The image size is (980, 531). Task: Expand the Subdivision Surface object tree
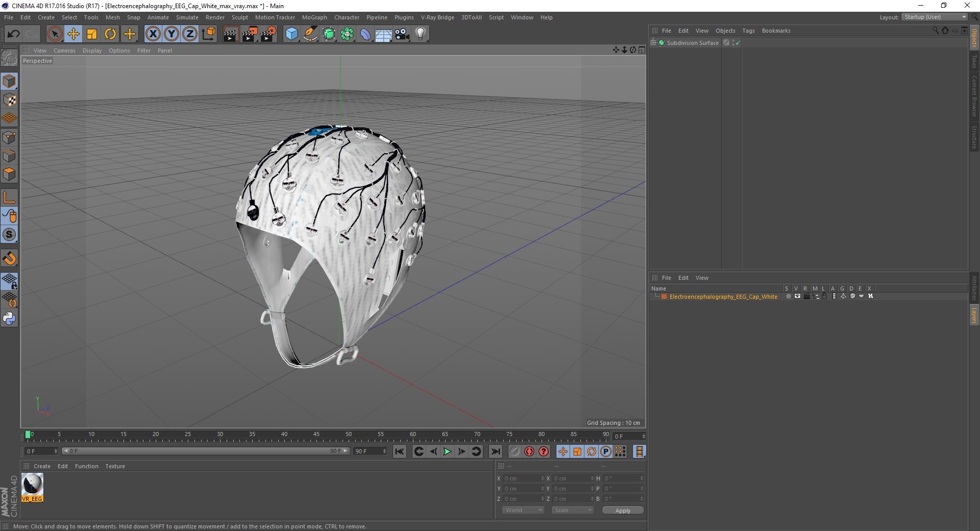pos(653,43)
